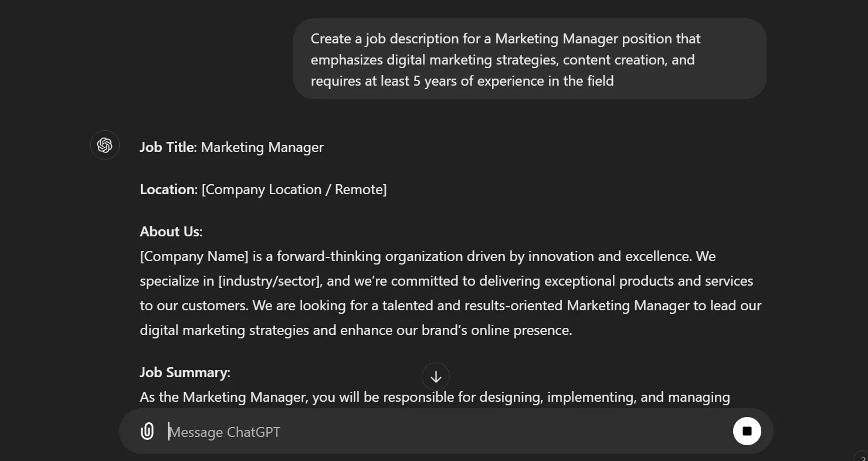Image resolution: width=868 pixels, height=461 pixels.
Task: Click the '[Company Location / Remote]' placeholder text
Action: click(294, 189)
